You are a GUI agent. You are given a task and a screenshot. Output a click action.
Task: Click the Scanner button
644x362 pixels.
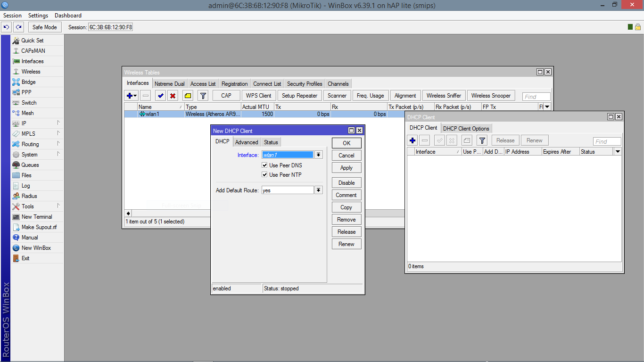(337, 96)
